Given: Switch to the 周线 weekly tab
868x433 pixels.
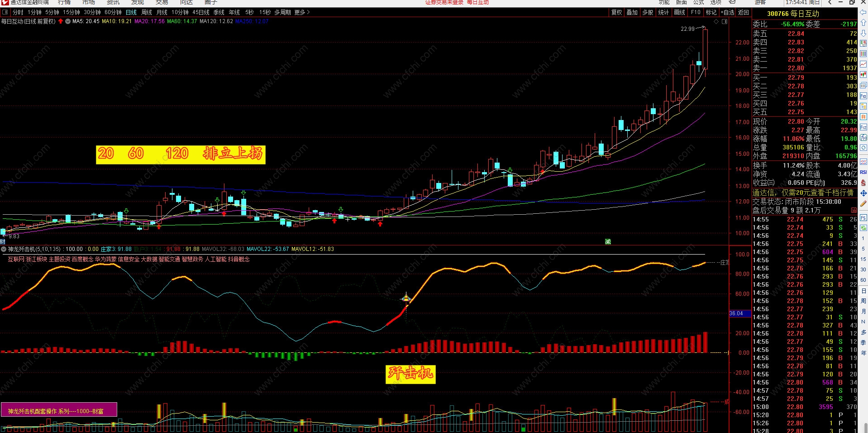Looking at the screenshot, I should point(147,12).
